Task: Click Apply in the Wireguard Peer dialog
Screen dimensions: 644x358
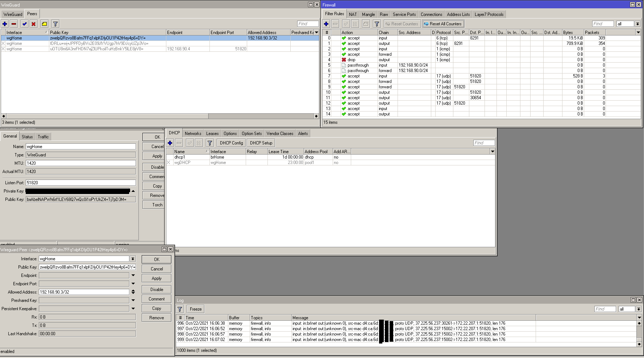Action: pyautogui.click(x=157, y=278)
